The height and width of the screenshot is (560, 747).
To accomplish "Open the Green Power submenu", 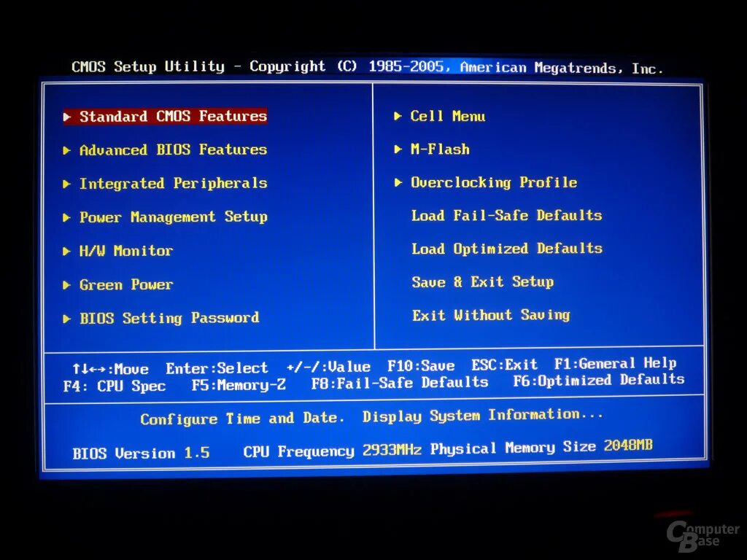I will tap(125, 284).
